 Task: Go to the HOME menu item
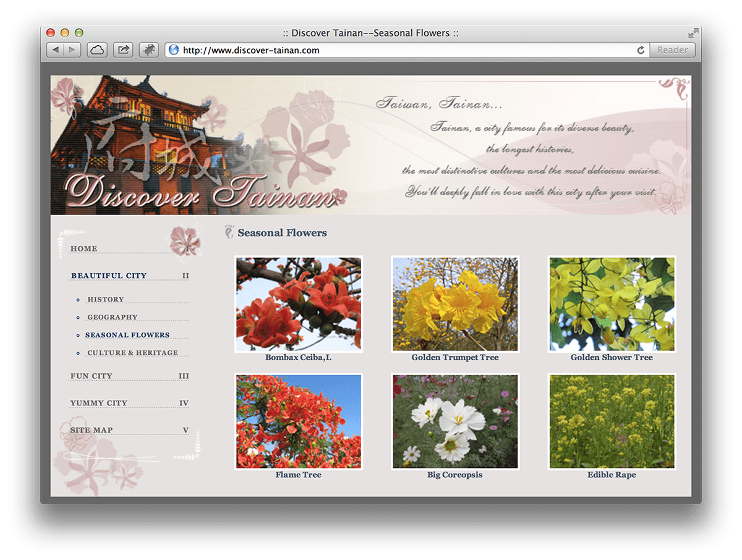tap(83, 248)
